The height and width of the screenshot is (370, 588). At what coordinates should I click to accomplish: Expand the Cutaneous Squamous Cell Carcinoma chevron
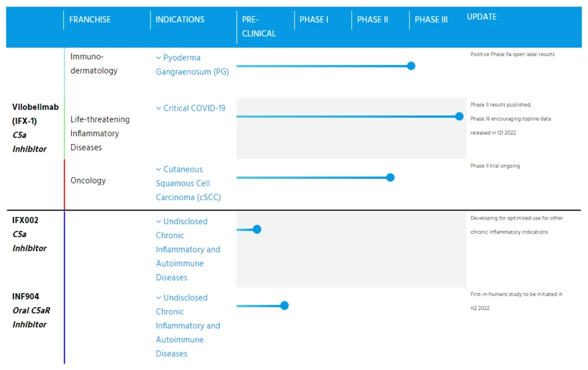pyautogui.click(x=159, y=169)
